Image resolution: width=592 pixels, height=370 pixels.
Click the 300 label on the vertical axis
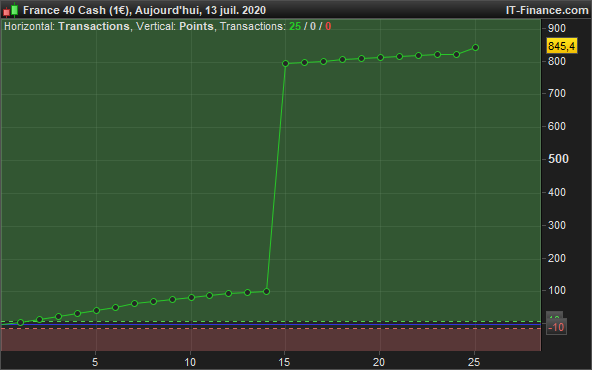click(557, 225)
